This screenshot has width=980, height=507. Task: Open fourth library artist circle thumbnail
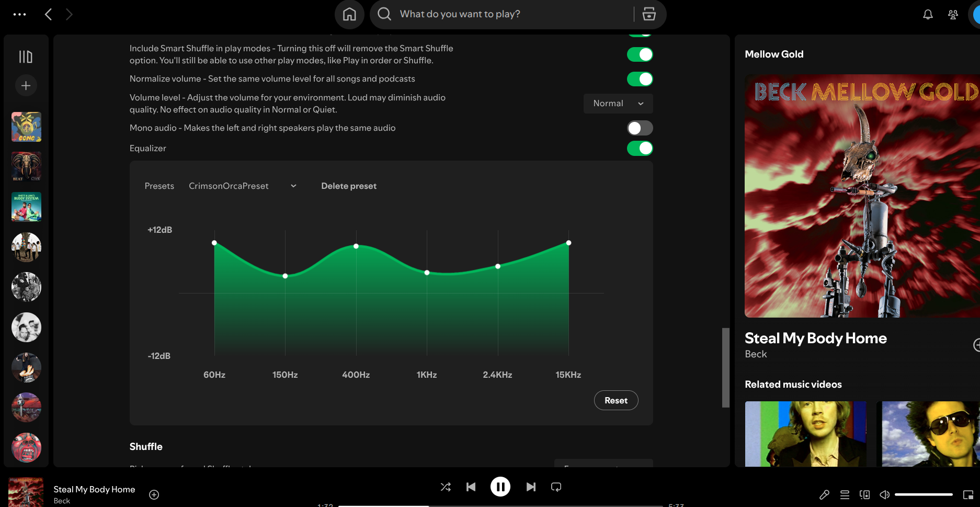[x=26, y=247]
